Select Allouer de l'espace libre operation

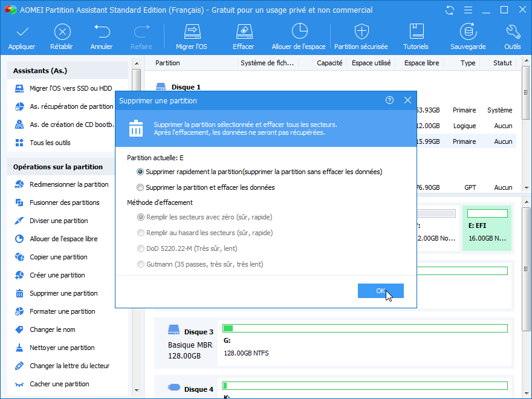[56, 239]
